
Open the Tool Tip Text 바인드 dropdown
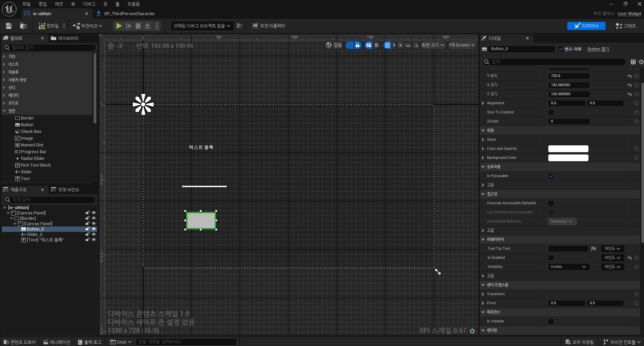(612, 249)
